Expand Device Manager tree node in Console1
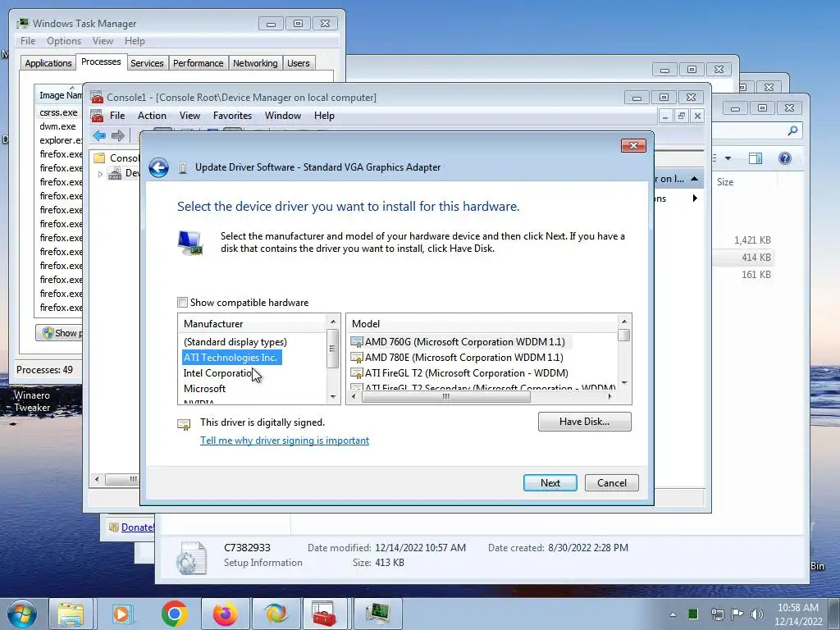The height and width of the screenshot is (630, 840). tap(100, 174)
